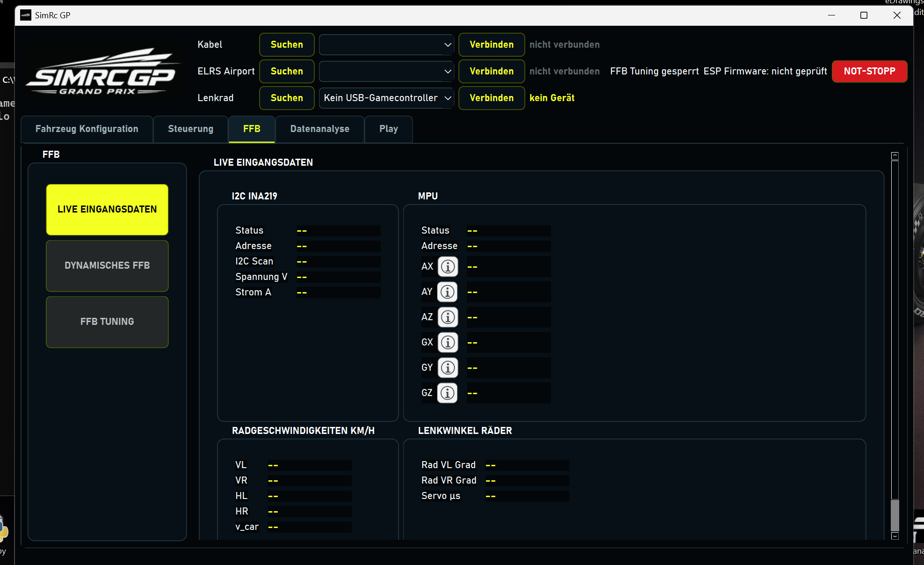Screen dimensions: 924x565
Task: Click the SimRc GP logo image
Action: [x=102, y=71]
